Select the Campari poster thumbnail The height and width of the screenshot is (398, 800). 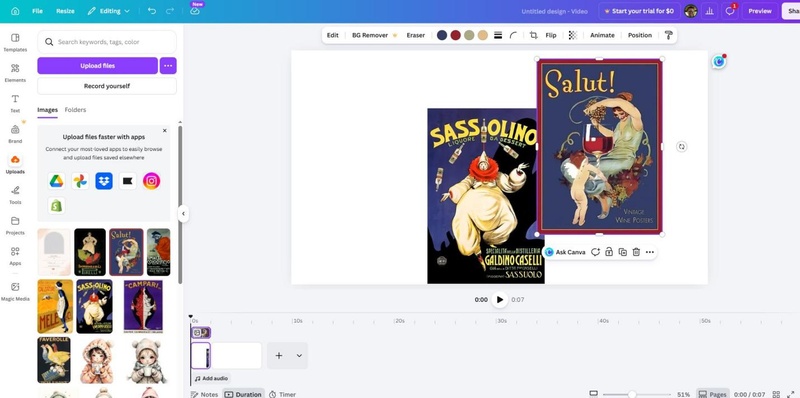coord(143,306)
